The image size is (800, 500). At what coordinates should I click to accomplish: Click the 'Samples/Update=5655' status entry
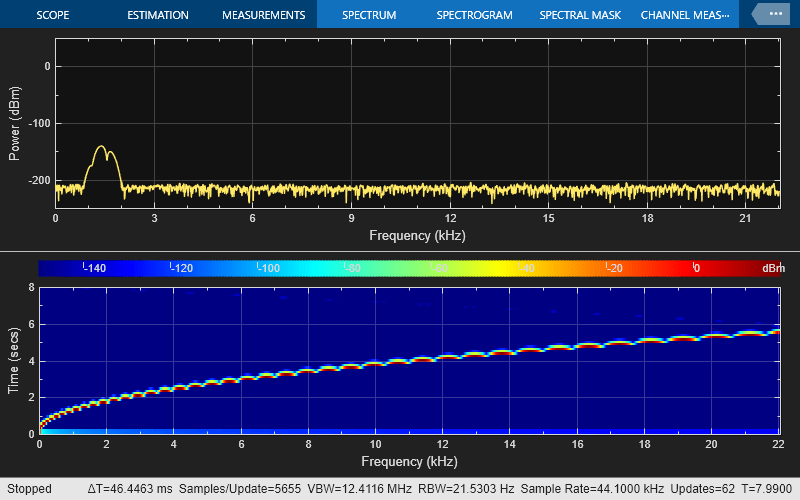(240, 489)
